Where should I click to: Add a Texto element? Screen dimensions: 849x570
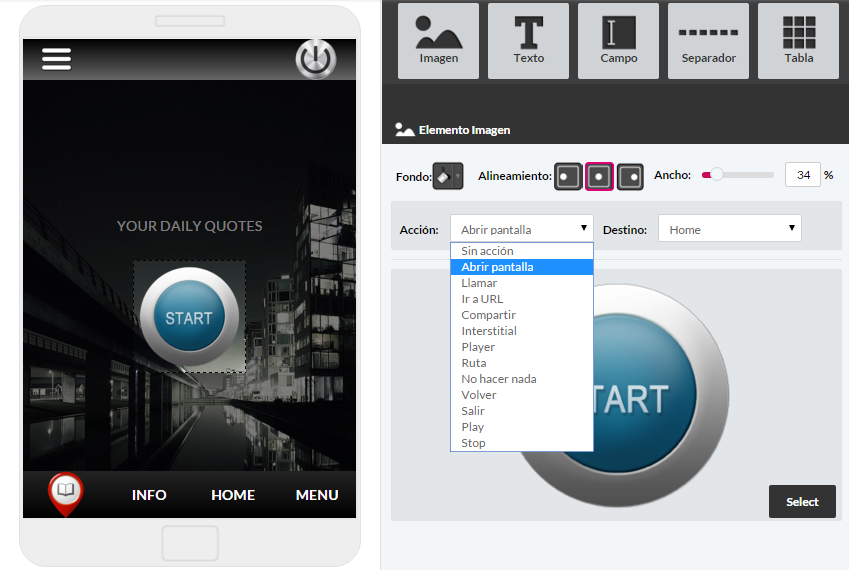[528, 41]
